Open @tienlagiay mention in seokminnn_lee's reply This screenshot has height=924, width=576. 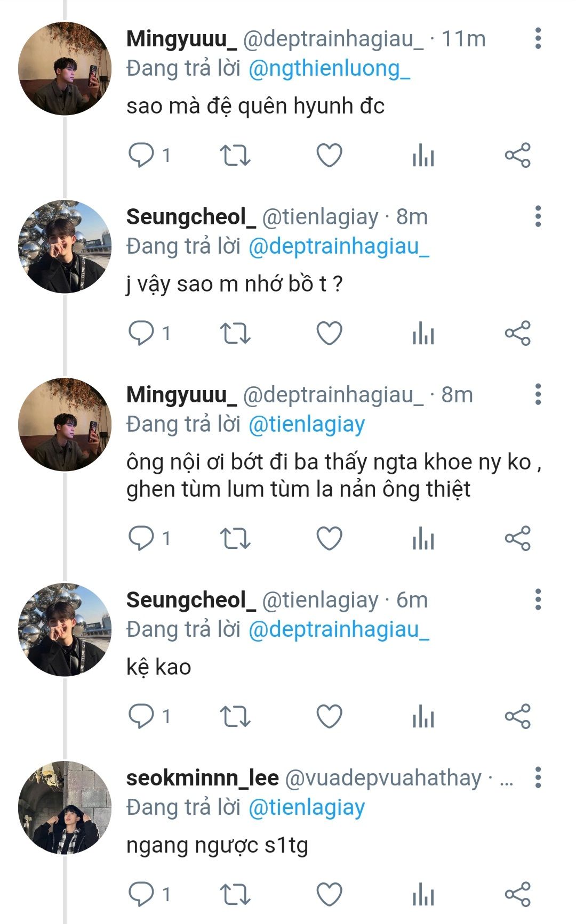click(307, 807)
